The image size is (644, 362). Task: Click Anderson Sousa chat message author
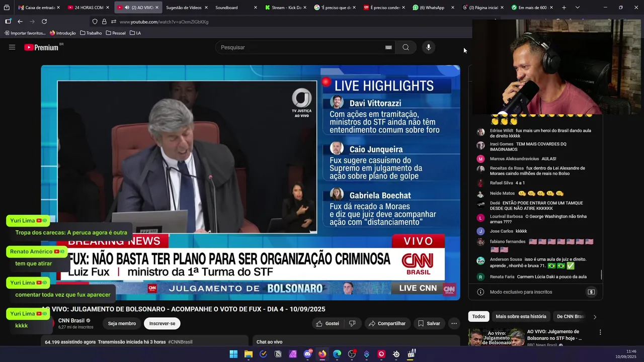click(506, 259)
